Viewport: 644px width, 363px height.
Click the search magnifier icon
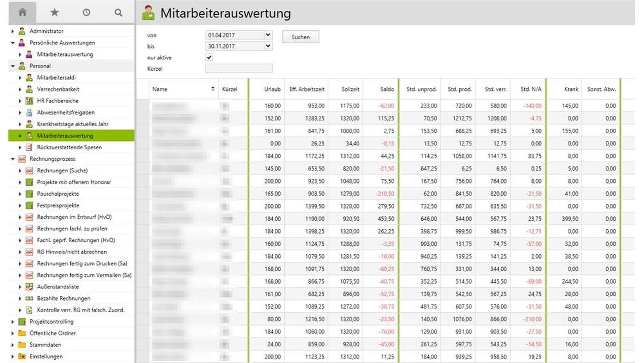coord(118,12)
